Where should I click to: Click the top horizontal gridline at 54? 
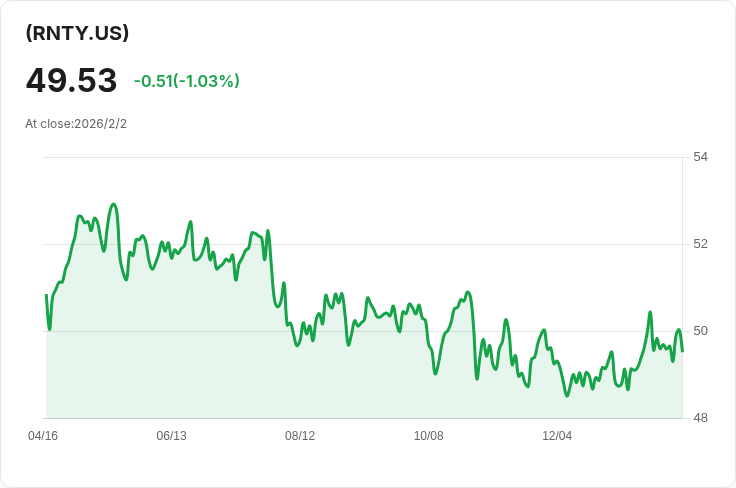click(x=360, y=157)
